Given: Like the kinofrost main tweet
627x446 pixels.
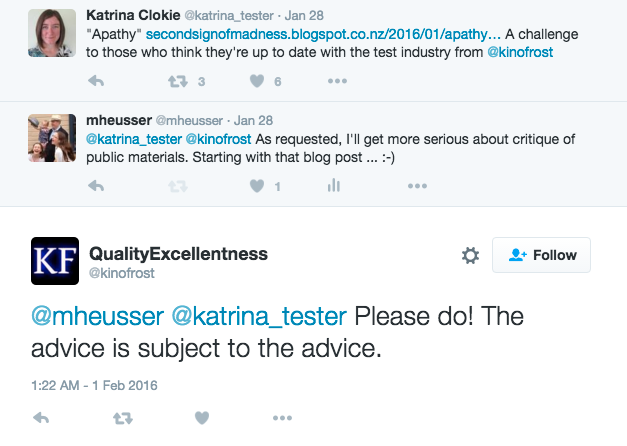Looking at the screenshot, I should (x=202, y=418).
